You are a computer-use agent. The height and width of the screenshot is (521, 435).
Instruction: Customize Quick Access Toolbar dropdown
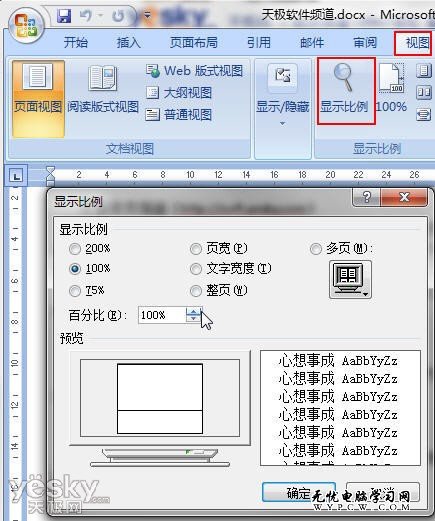147,15
